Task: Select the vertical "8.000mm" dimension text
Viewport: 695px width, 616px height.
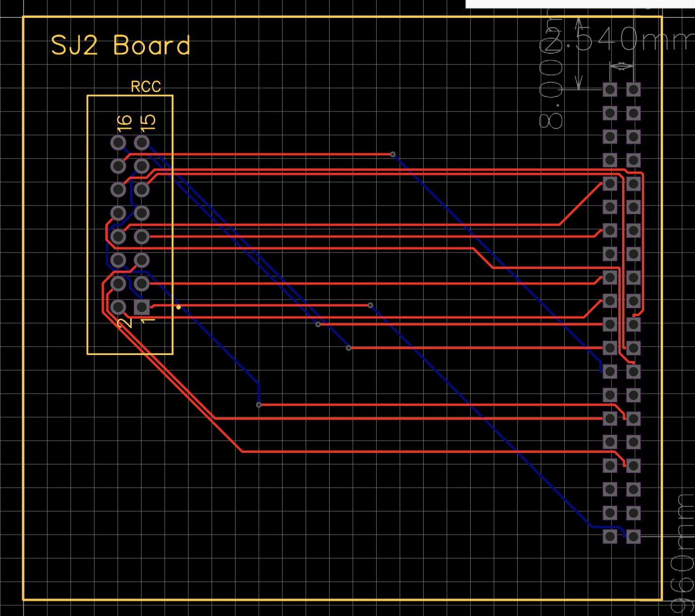Action: click(551, 68)
